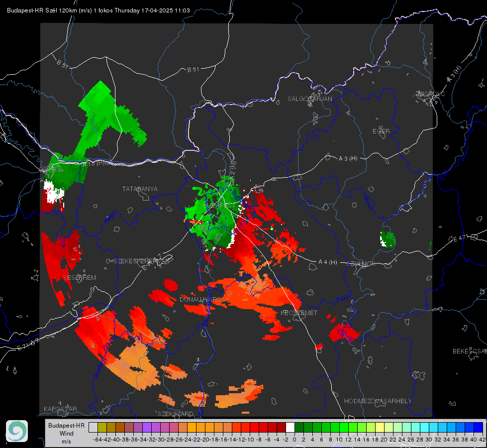Click the A 4 (H) road label
This screenshot has height=448, width=487.
328,262
